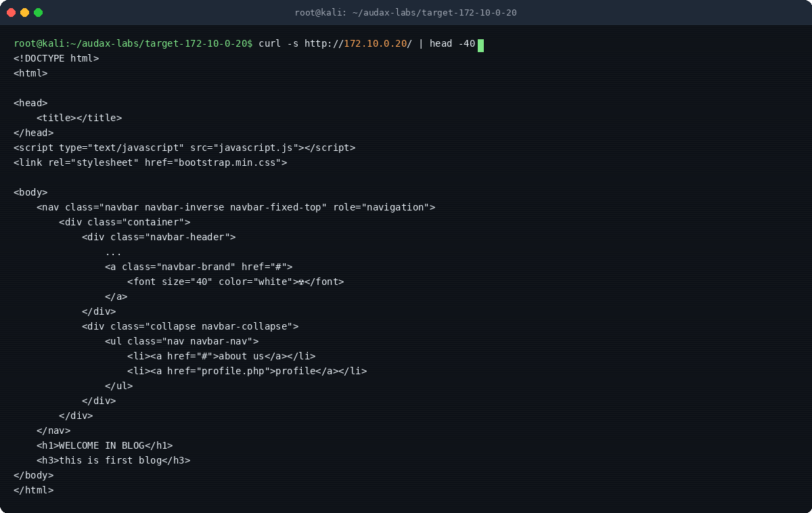Click the font line with size="40" color="white"
The image size is (812, 513).
coord(235,282)
